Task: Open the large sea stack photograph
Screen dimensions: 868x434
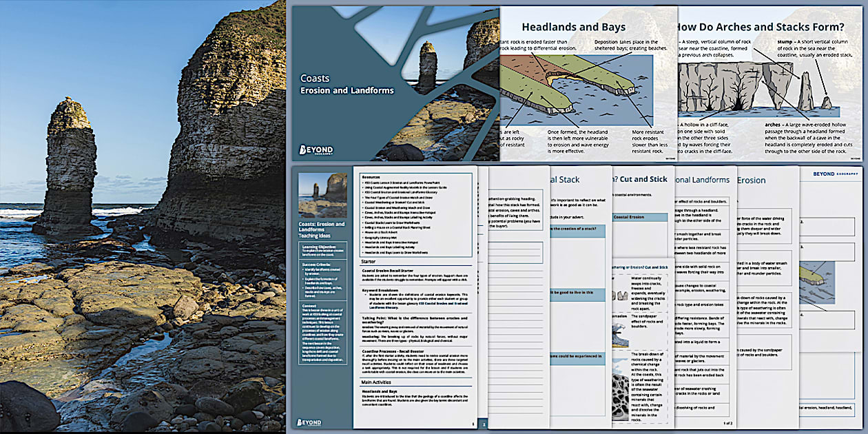Action: click(x=143, y=216)
